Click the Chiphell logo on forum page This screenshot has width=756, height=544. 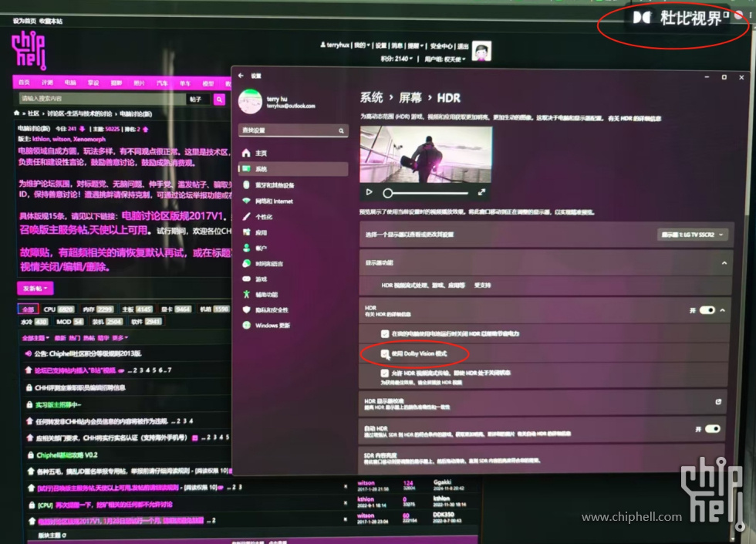(29, 51)
